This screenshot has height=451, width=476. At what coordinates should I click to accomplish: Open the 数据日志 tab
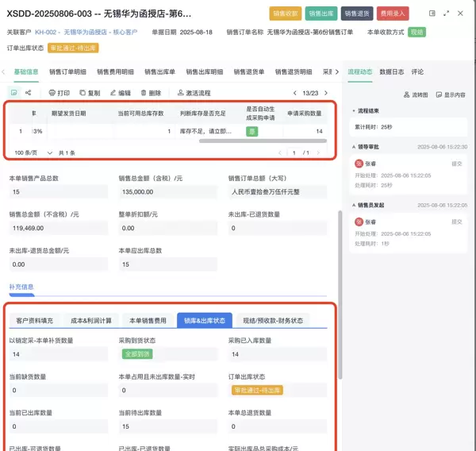pyautogui.click(x=392, y=71)
